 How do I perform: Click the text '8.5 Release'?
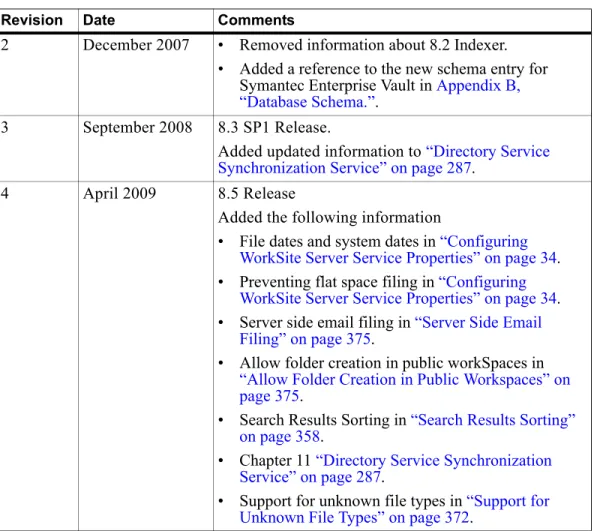coord(257,193)
